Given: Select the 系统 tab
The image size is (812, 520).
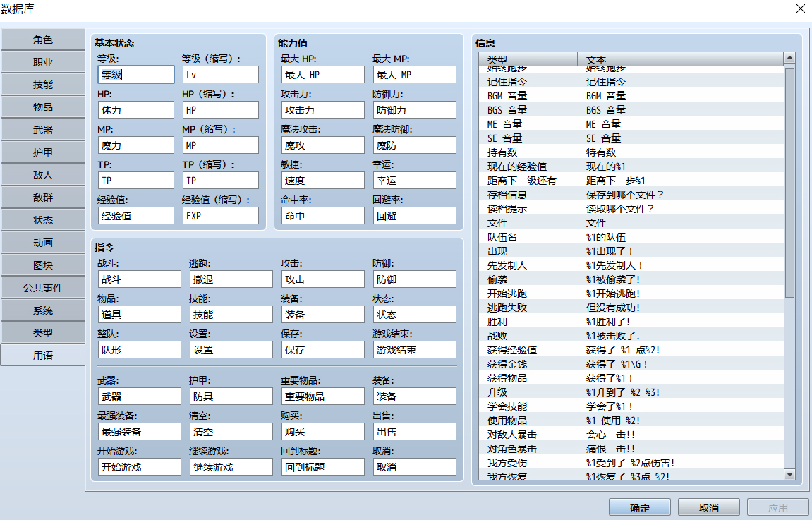Looking at the screenshot, I should coord(43,310).
